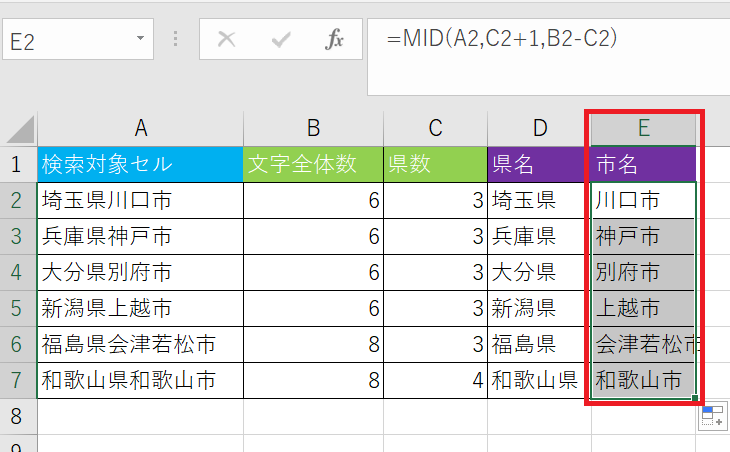
Task: Select row 3 header
Action: (x=18, y=236)
